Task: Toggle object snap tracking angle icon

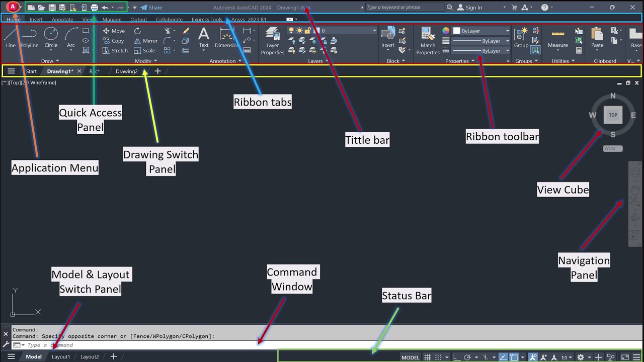Action: (x=503, y=357)
